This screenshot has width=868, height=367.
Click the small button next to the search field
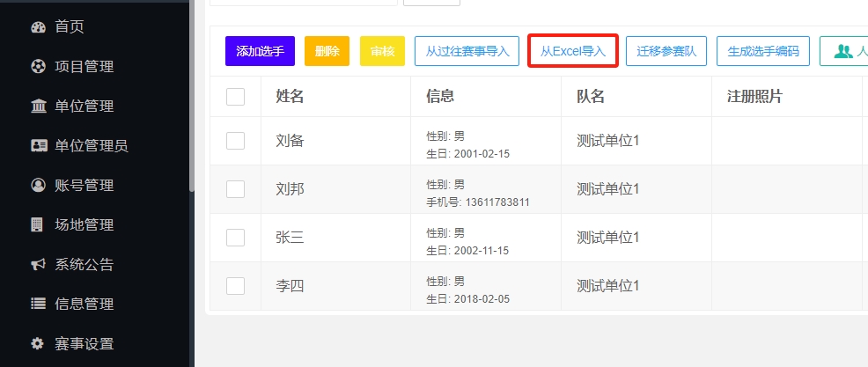coord(431,3)
